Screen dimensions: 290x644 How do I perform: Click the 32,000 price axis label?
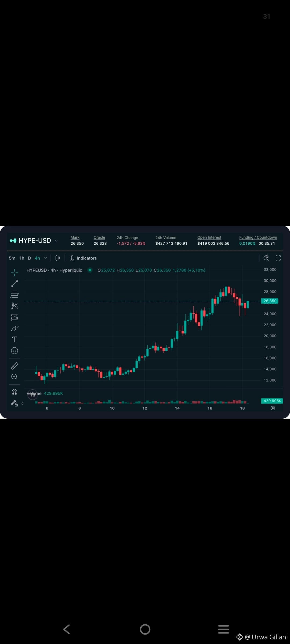(270, 269)
